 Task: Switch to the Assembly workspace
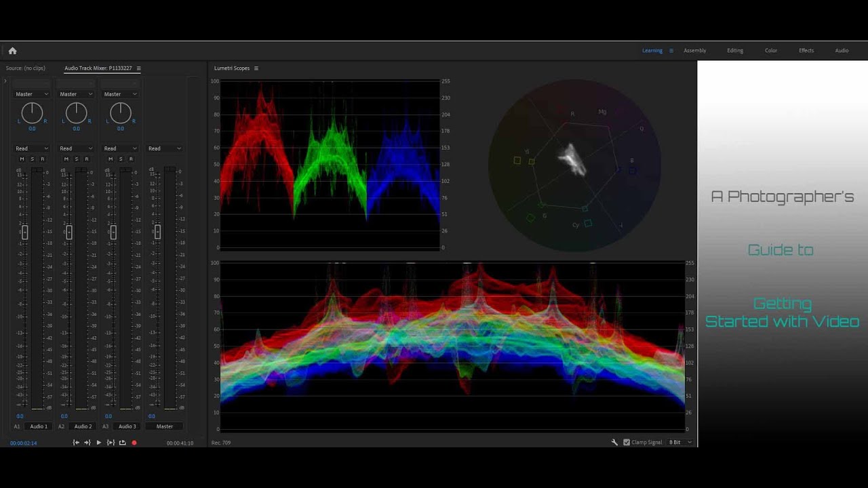click(695, 51)
